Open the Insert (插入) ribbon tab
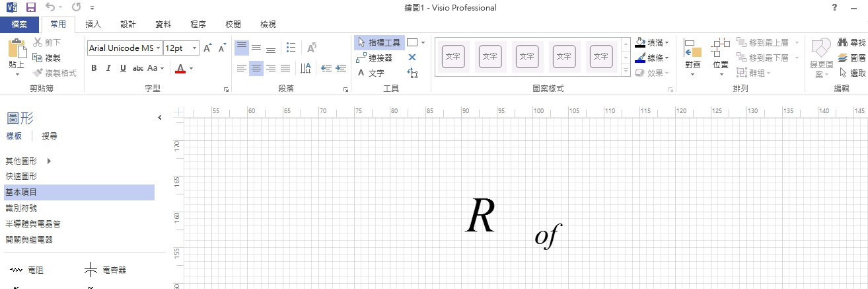Screen dimensions: 868x289 tap(93, 24)
